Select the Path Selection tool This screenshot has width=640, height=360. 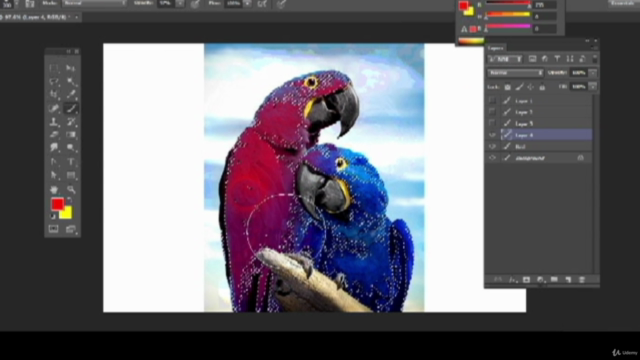pyautogui.click(x=53, y=176)
